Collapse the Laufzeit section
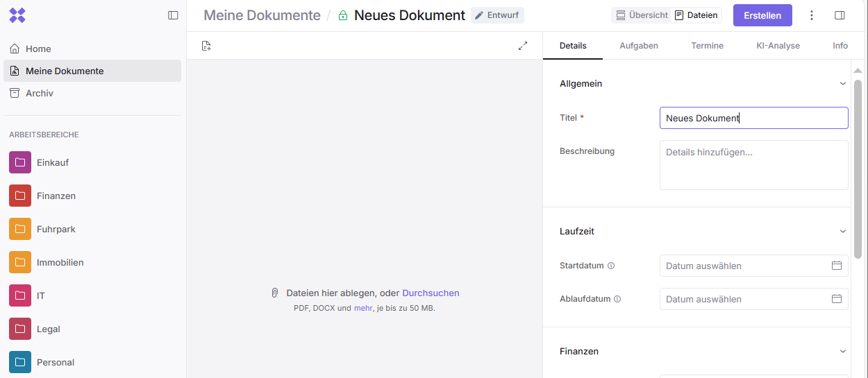Viewport: 868px width, 378px height. [x=843, y=232]
